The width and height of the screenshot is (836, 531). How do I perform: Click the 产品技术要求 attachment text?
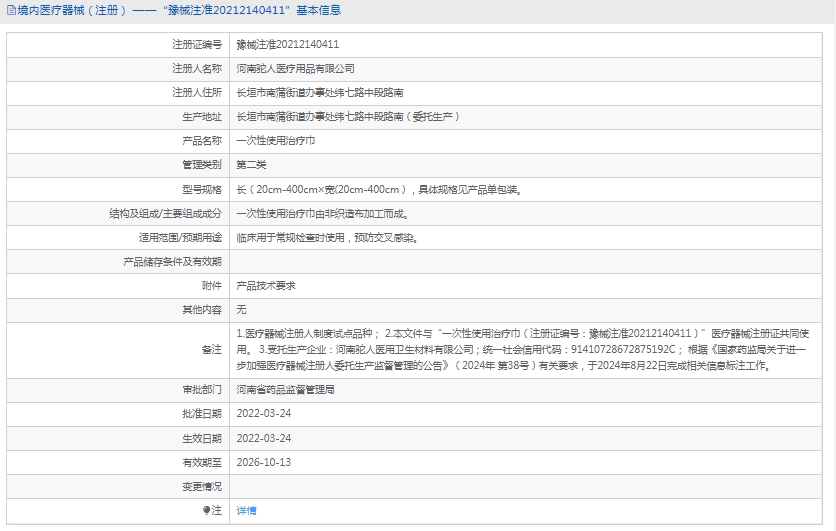pyautogui.click(x=265, y=285)
